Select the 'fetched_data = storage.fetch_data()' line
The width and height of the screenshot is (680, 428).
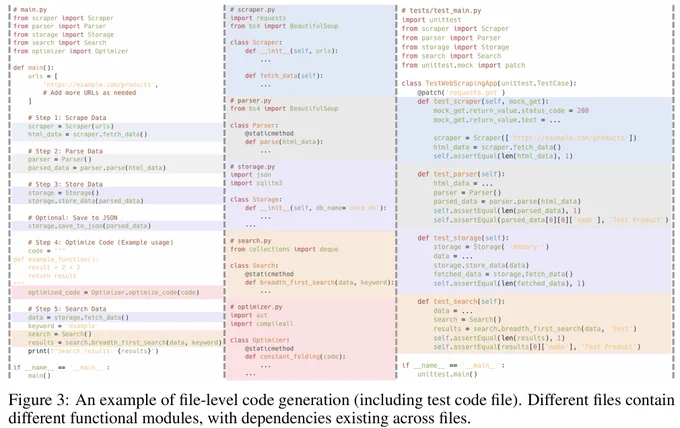[x=503, y=274]
